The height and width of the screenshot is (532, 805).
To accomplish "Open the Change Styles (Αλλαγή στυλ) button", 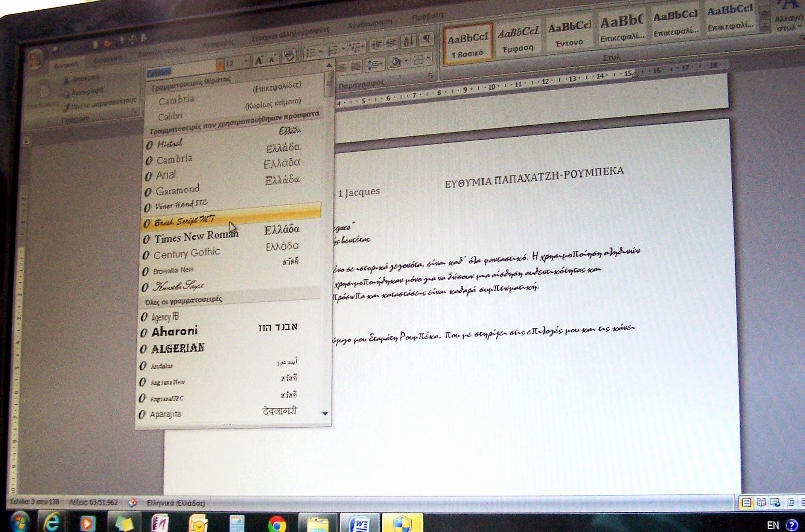I will tap(789, 16).
